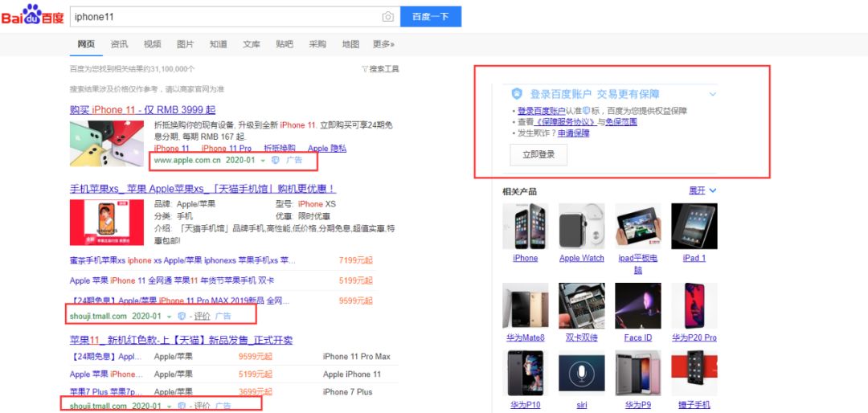Click the iPhone 11 Pro sublink under Apple result
Image resolution: width=868 pixels, height=413 pixels.
tap(227, 149)
